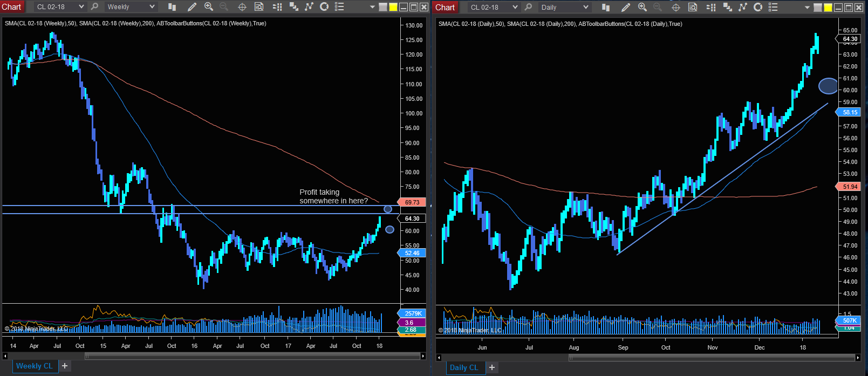Open Chart menu in Weekly window
This screenshot has width=868, height=376.
[11, 7]
